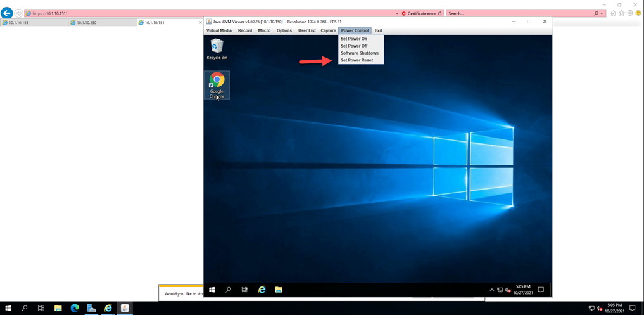Close the Java iKVM Viewer window
Screen dimensions: 644x315
pos(545,22)
